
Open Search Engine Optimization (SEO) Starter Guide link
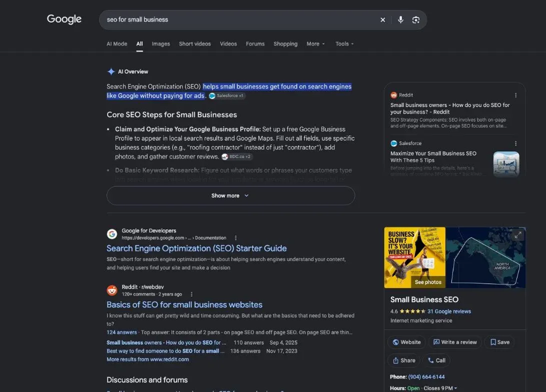pos(197,248)
